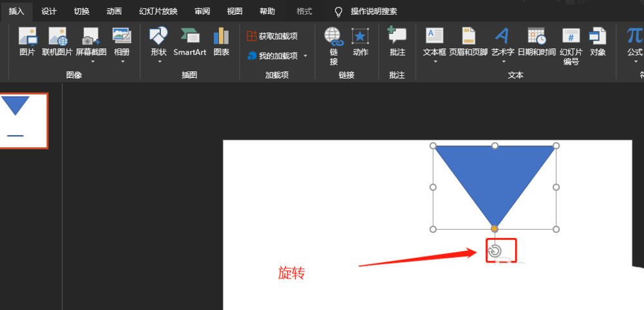This screenshot has height=310, width=644.
Task: Click 获取加载项 get add-ins
Action: pyautogui.click(x=272, y=36)
